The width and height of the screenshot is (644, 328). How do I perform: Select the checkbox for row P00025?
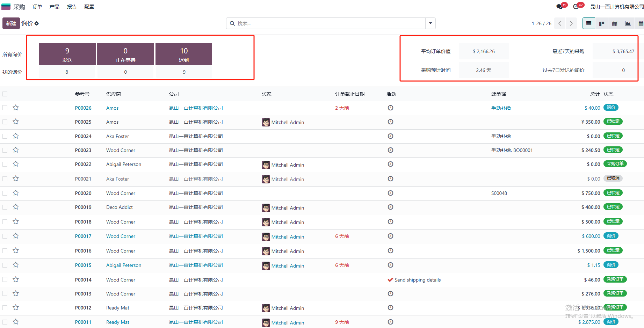(5, 122)
